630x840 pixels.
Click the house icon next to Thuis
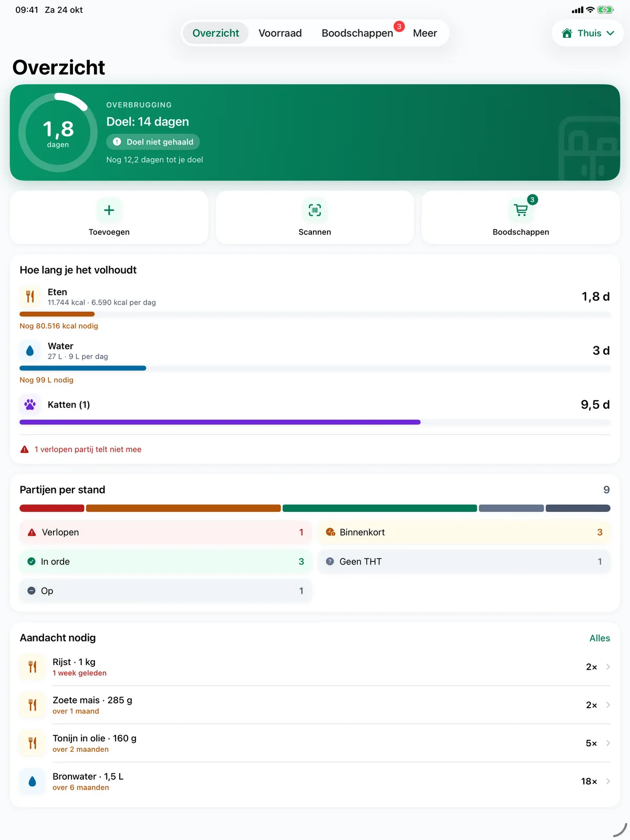coord(567,33)
